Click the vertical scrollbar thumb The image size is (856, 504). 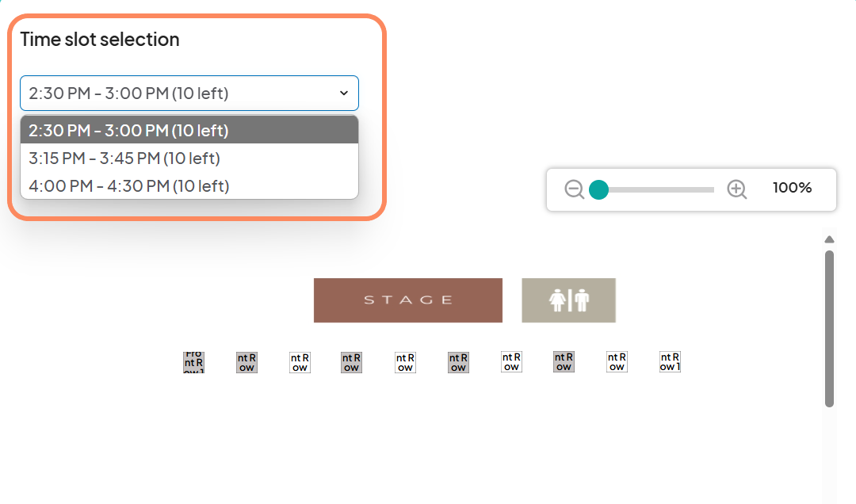click(829, 328)
